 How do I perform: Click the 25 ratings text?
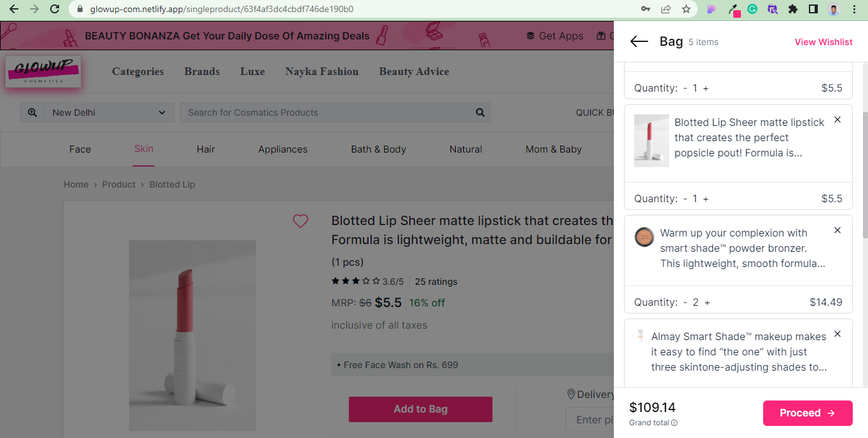(x=436, y=282)
